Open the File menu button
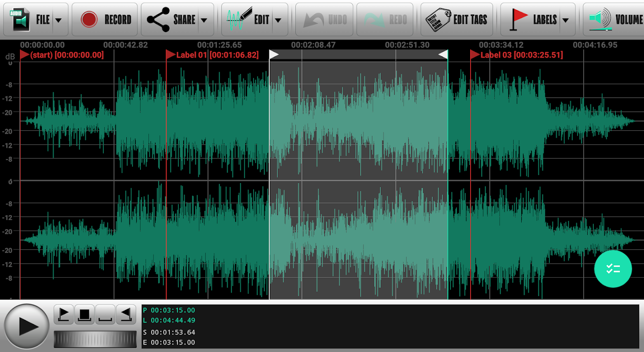 tap(36, 19)
